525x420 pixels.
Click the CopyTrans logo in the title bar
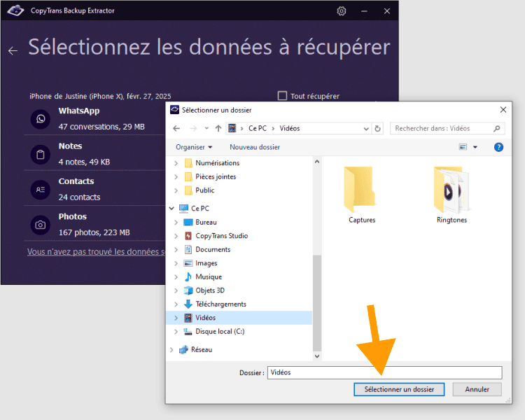pyautogui.click(x=15, y=10)
